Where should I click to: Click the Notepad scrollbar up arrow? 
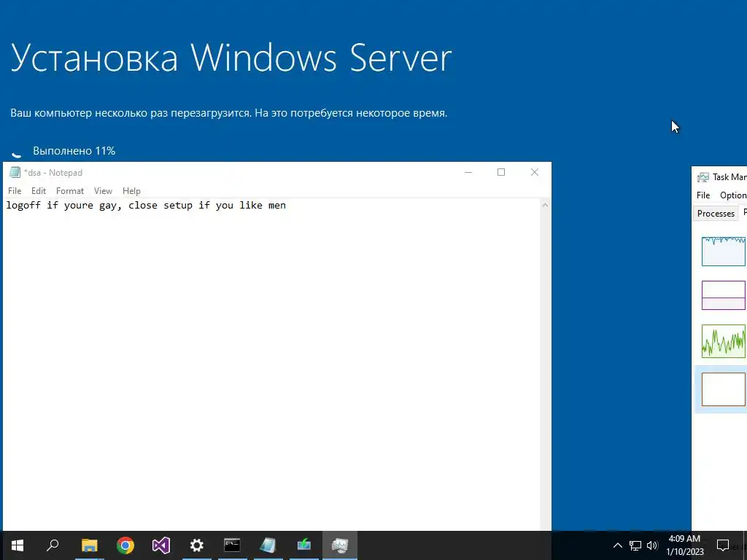click(545, 205)
